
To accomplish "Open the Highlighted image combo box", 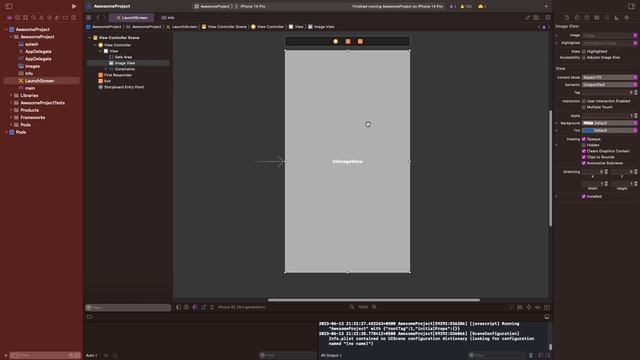I will (609, 43).
